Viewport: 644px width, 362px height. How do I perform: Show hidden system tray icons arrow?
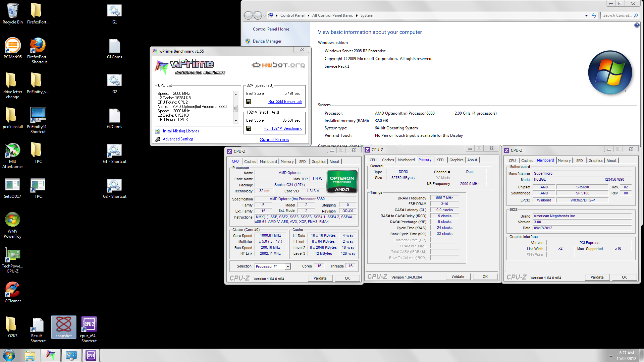coord(611,355)
